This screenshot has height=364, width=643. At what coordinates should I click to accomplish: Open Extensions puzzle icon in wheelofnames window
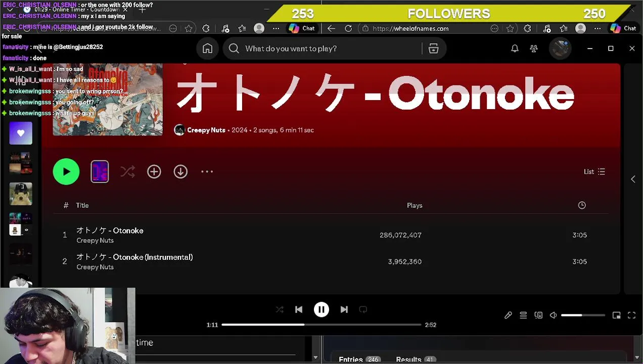pos(527,29)
